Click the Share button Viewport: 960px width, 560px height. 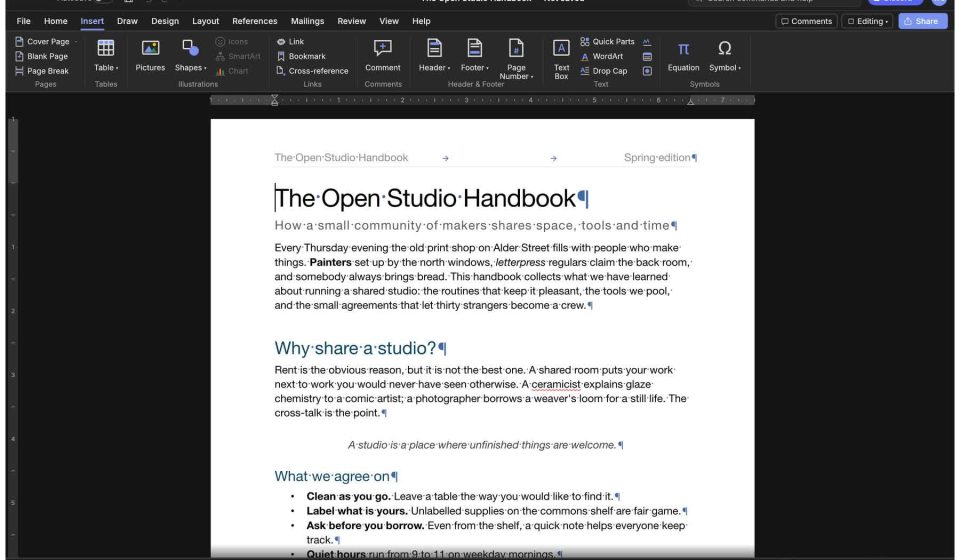[x=922, y=21]
